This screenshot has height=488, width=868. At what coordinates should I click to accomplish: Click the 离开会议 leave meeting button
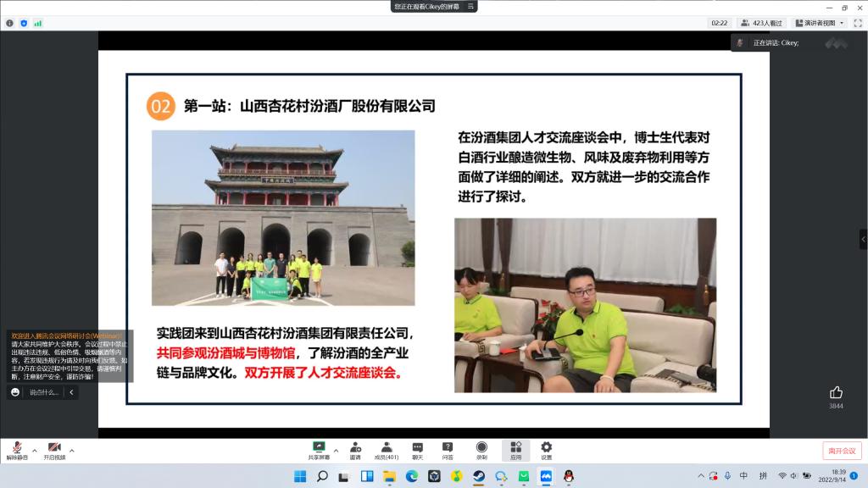[841, 451]
